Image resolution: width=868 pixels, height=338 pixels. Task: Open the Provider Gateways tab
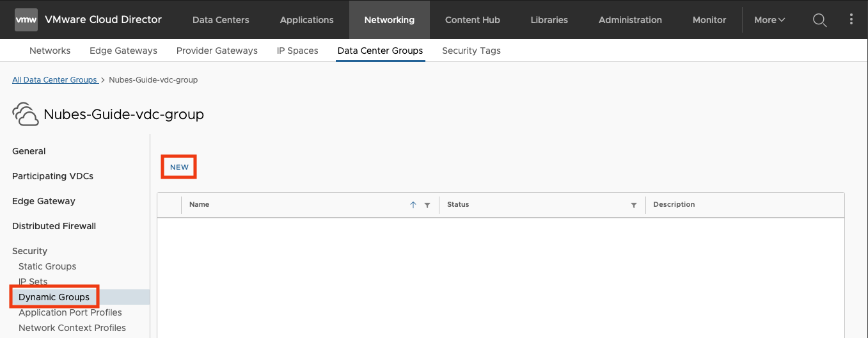pos(217,51)
